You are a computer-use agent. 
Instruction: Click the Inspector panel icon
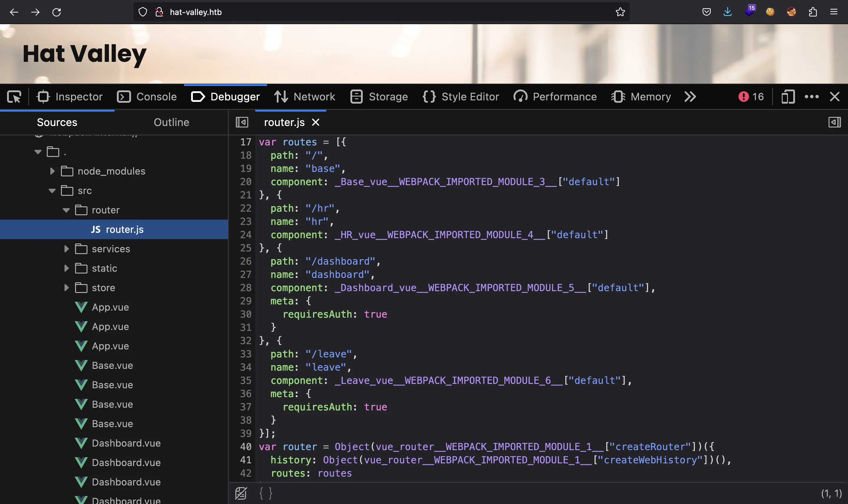[x=43, y=97]
